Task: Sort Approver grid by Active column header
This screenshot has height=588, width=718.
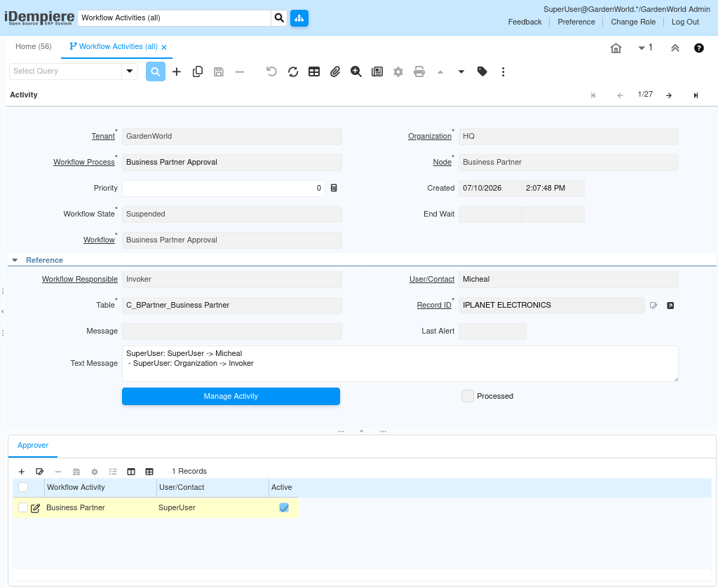Action: click(283, 488)
